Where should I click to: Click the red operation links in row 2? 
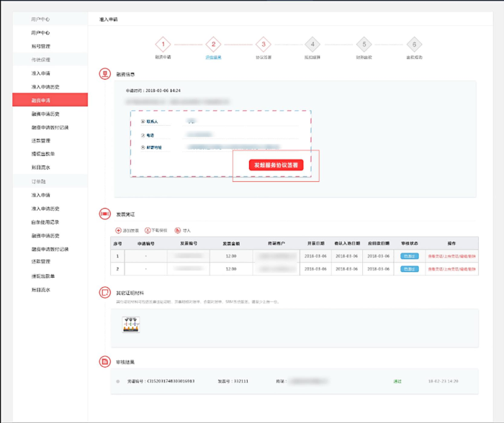(451, 268)
